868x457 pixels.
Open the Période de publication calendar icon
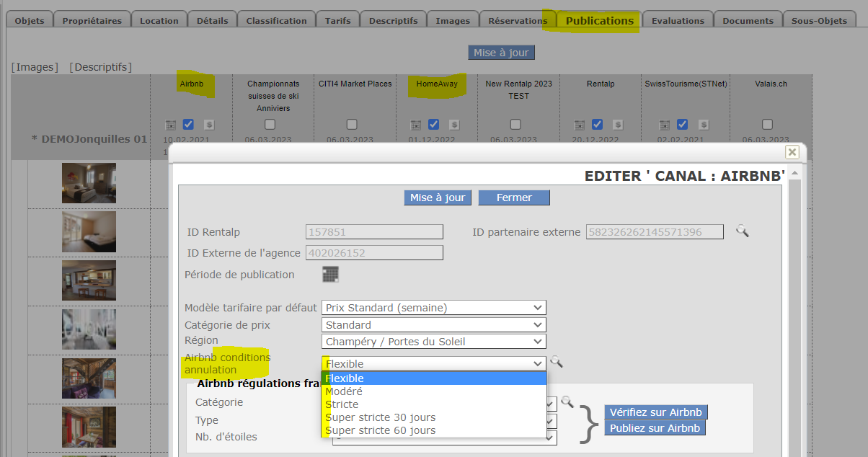(x=330, y=275)
